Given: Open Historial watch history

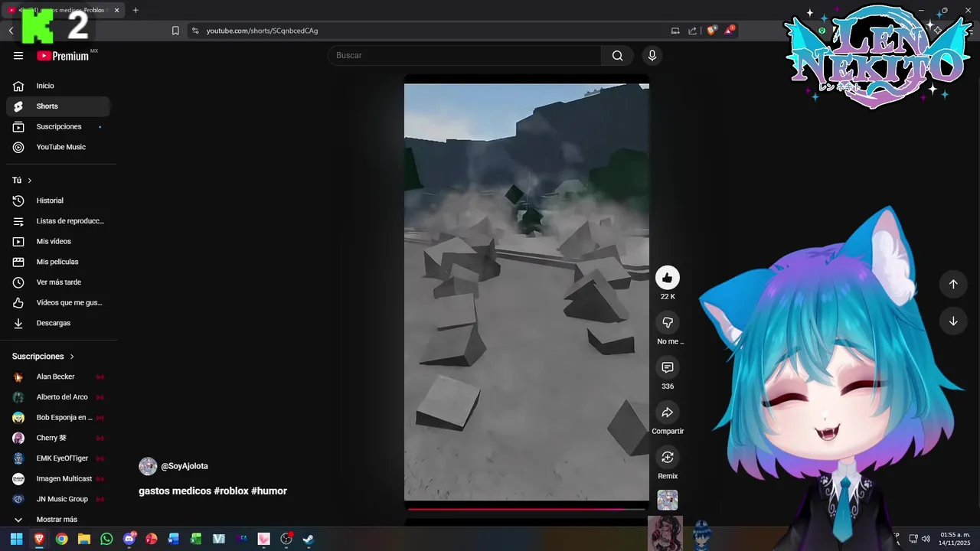Looking at the screenshot, I should click(x=58, y=201).
